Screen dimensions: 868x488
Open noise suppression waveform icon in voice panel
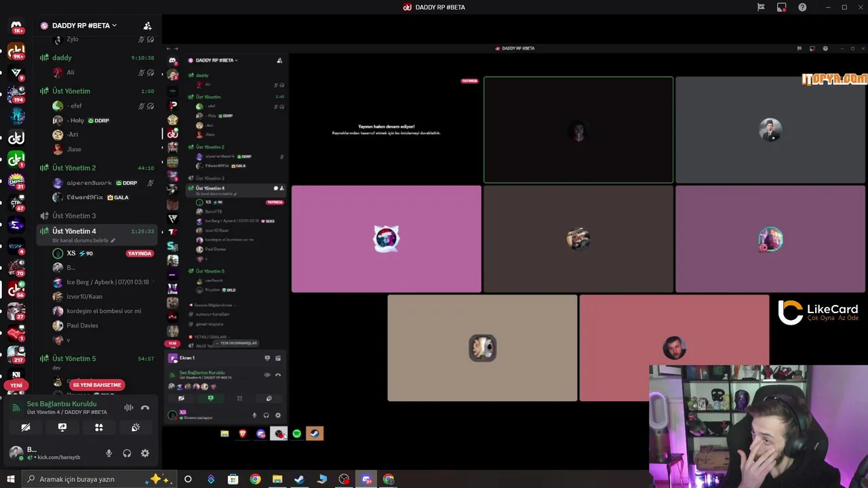click(x=129, y=407)
